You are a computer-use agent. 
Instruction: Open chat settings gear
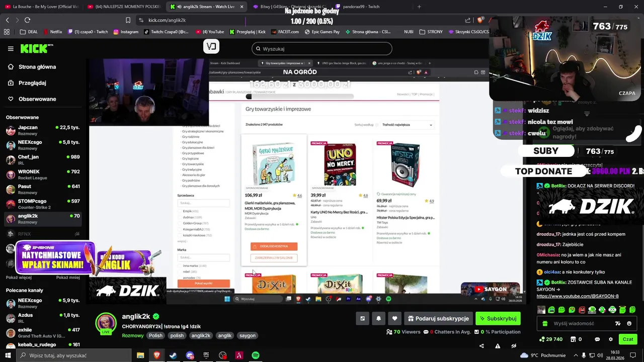point(611,339)
